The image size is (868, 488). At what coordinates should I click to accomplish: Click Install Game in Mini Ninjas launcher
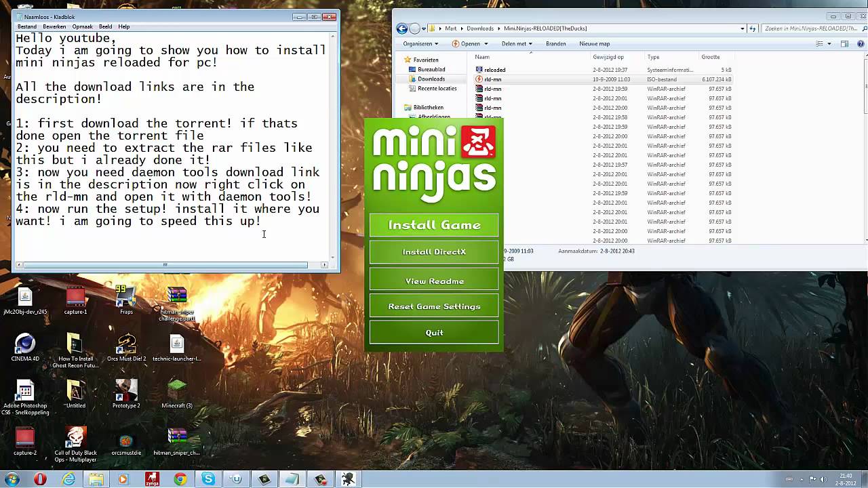pyautogui.click(x=434, y=225)
